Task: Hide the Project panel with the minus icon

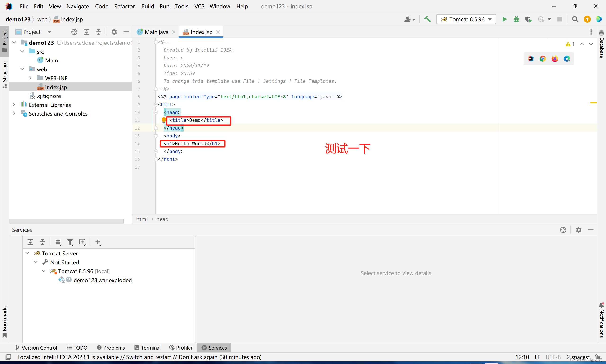Action: tap(126, 32)
